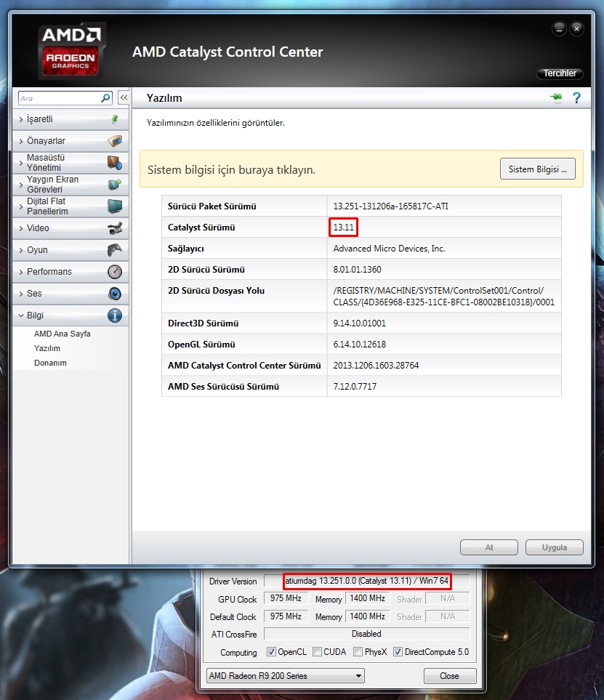The height and width of the screenshot is (700, 604).
Task: Open AMD Ana Sayfa page
Action: tap(62, 334)
